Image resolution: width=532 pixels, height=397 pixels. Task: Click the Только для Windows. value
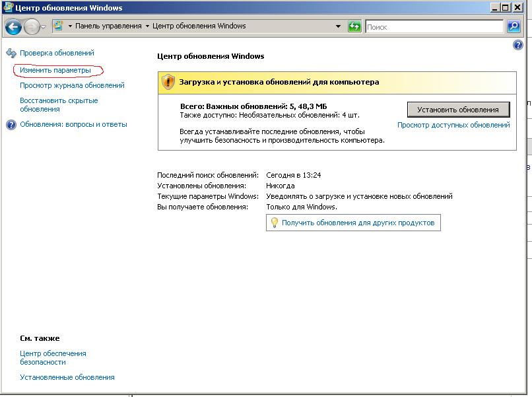tap(301, 207)
